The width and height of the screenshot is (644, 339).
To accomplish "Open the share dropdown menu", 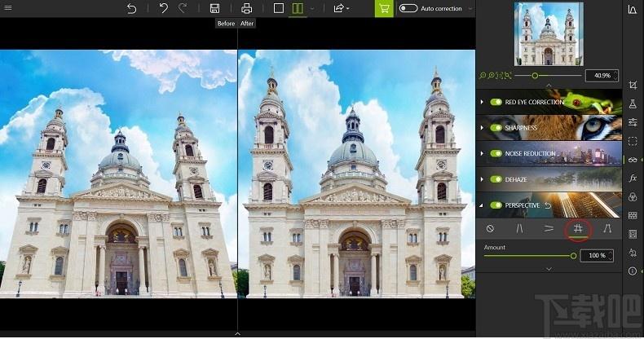I will coord(341,8).
